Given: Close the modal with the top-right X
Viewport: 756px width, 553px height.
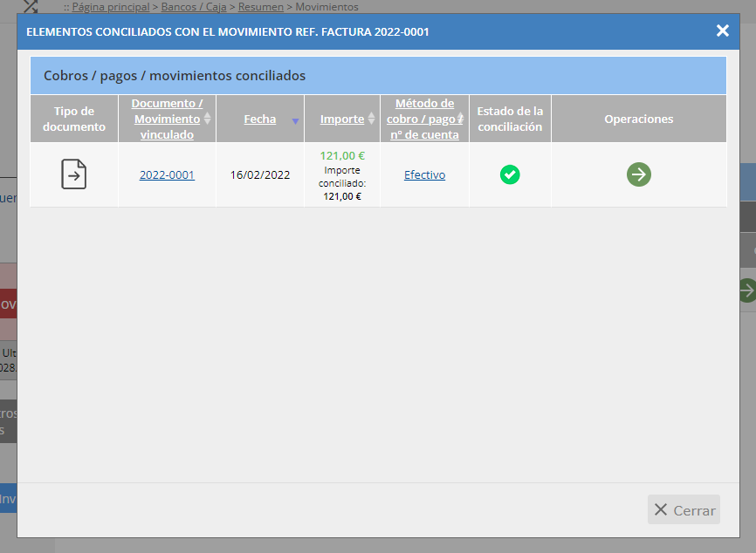Looking at the screenshot, I should [x=722, y=31].
